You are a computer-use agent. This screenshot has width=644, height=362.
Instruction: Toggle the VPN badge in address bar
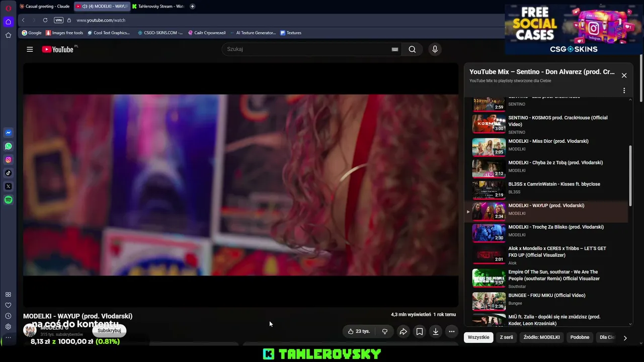[58, 20]
